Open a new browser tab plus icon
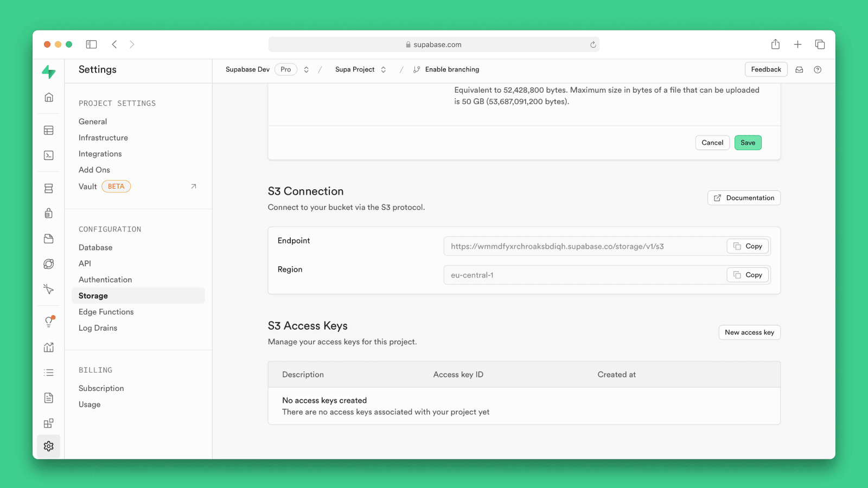The height and width of the screenshot is (488, 868). [x=797, y=44]
